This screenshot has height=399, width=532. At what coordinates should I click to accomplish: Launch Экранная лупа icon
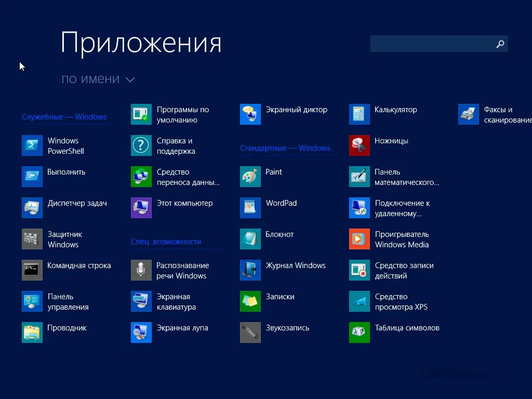[x=141, y=332]
